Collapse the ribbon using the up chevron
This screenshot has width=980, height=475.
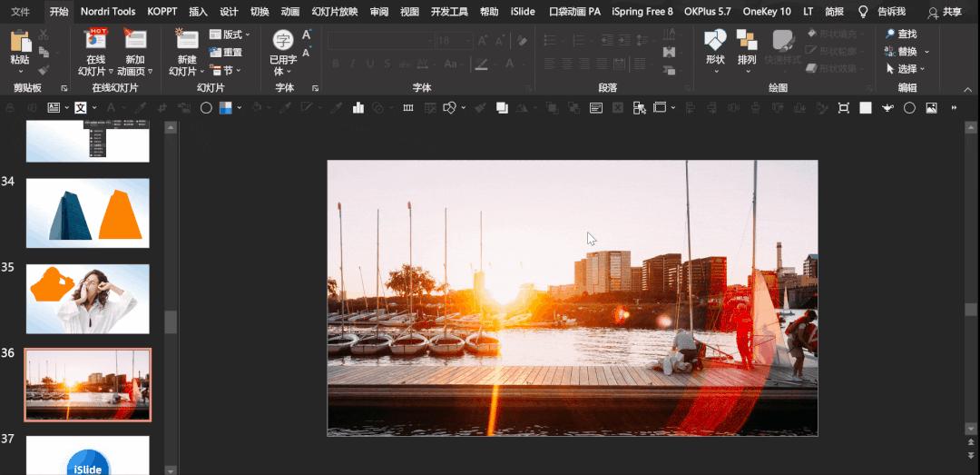[967, 88]
